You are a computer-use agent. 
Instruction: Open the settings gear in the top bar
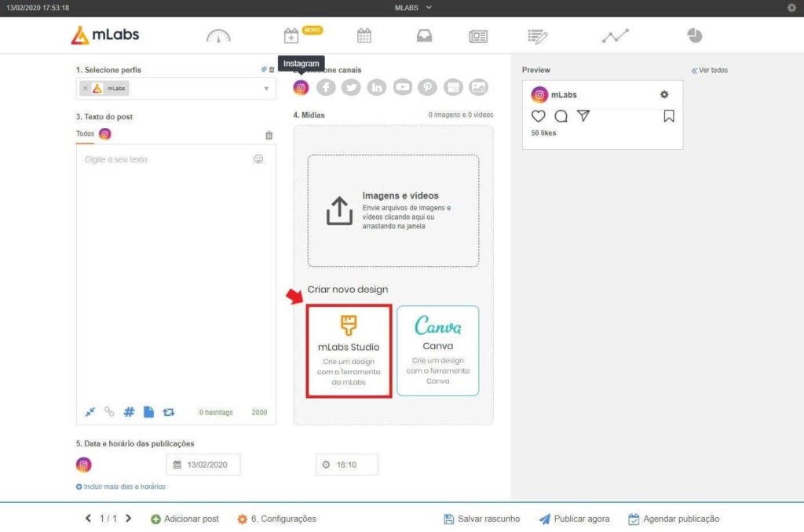point(791,8)
